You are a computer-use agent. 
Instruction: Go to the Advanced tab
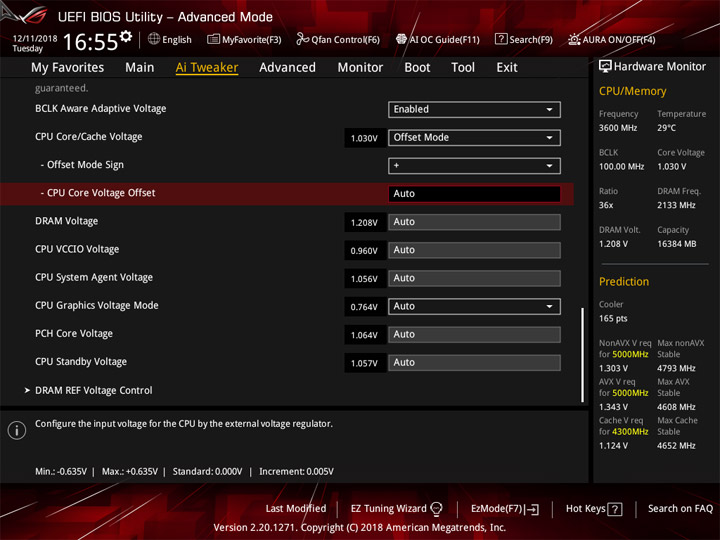pos(287,68)
